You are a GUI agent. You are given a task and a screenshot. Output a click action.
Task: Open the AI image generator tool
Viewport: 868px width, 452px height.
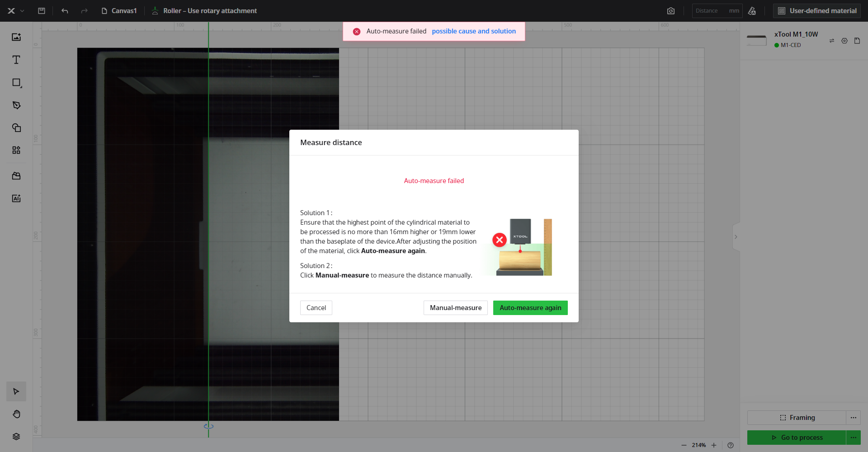coord(16,198)
